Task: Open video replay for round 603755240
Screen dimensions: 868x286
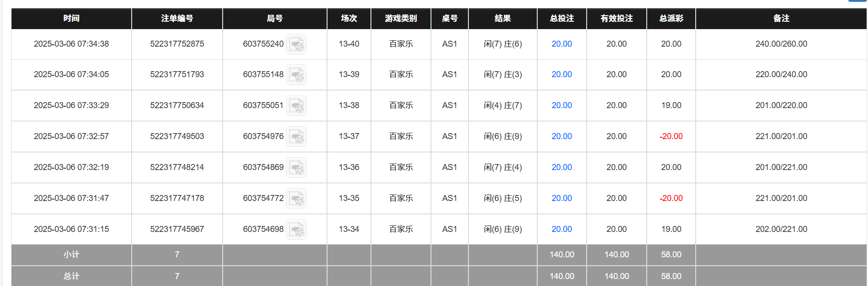Action: 296,44
